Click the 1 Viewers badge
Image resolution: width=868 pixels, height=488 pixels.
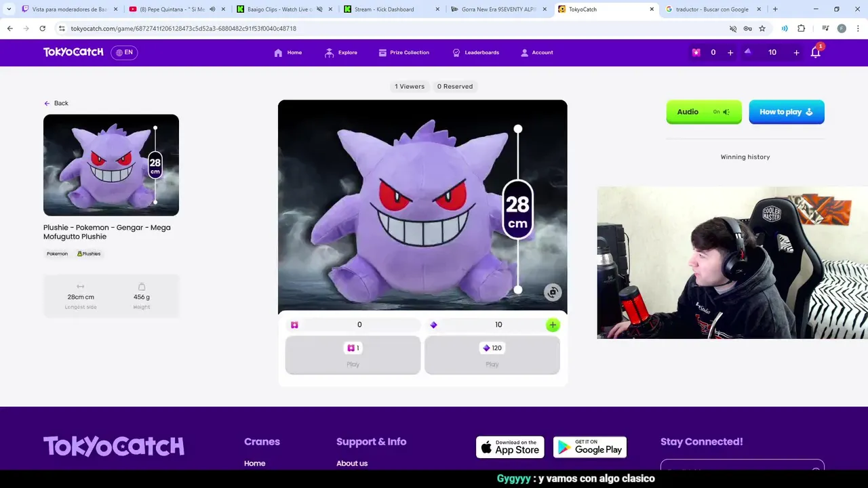point(410,86)
